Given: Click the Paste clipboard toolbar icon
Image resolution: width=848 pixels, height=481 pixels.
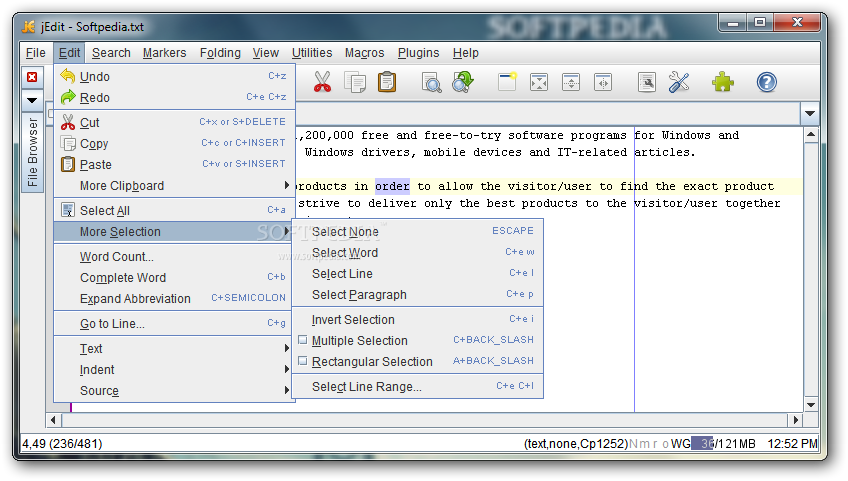Looking at the screenshot, I should click(387, 82).
